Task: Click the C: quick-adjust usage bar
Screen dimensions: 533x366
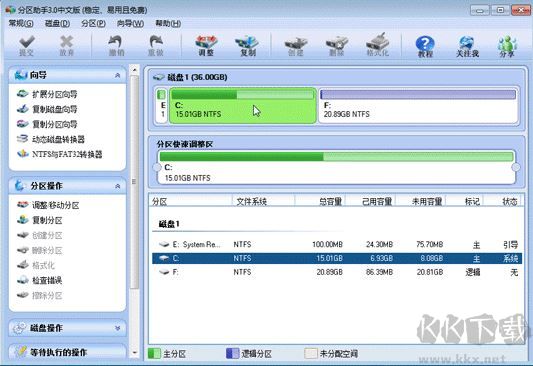Action: [336, 157]
